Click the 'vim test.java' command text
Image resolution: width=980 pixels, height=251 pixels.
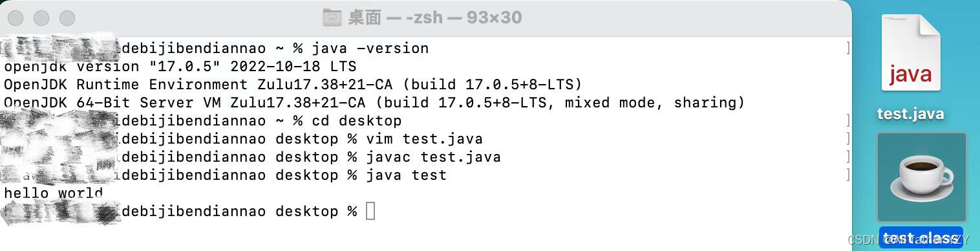click(x=424, y=139)
